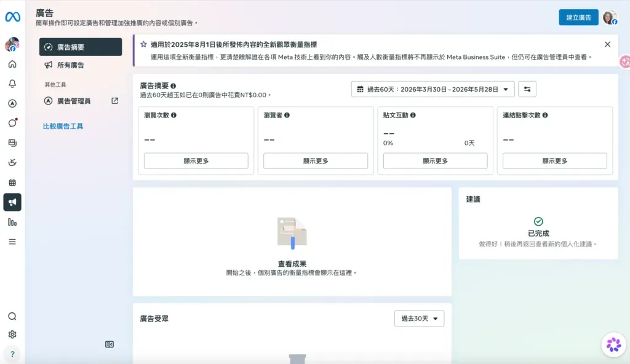Open the 過去30天 audience period dropdown
630x364 pixels.
point(419,318)
